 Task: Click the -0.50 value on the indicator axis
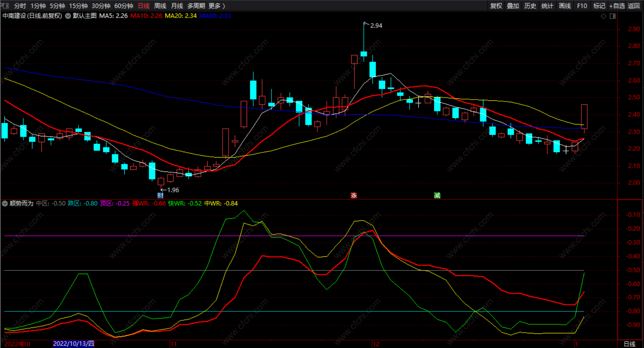click(x=633, y=270)
